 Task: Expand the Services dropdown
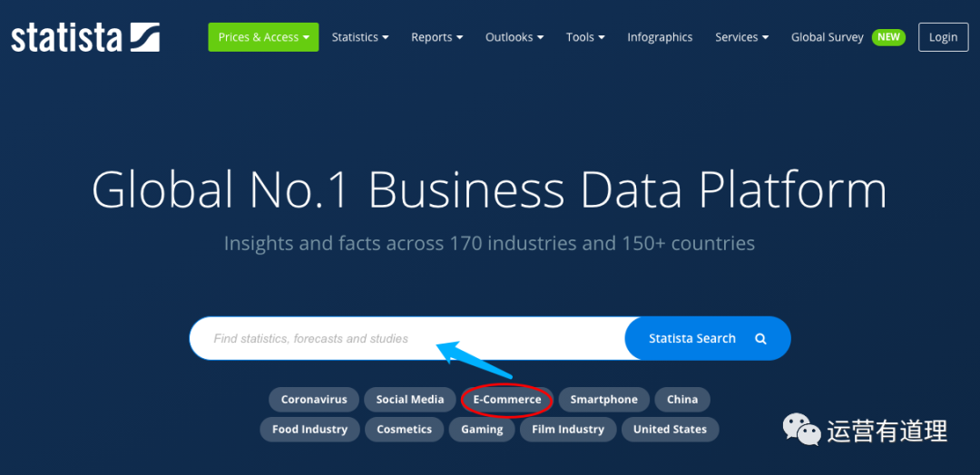click(x=742, y=37)
